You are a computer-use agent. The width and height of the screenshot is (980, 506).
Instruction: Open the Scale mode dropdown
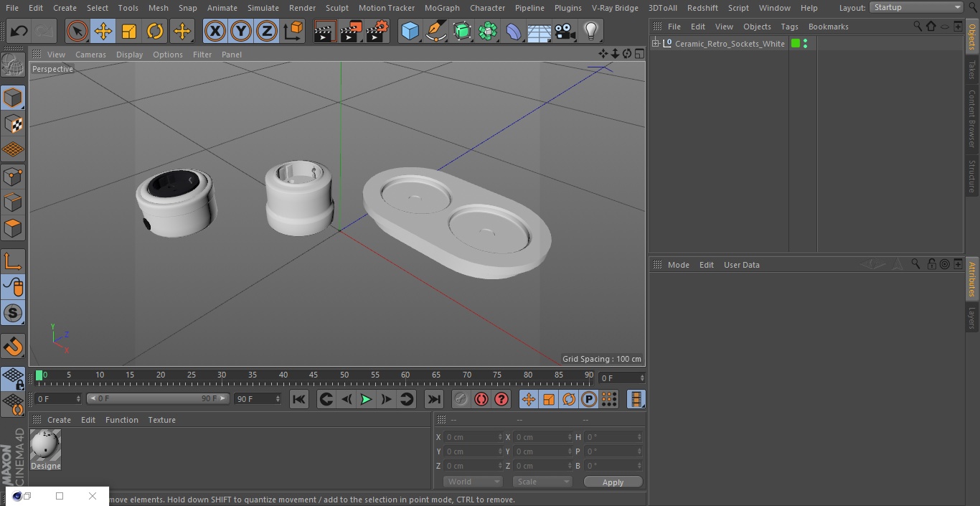(542, 482)
